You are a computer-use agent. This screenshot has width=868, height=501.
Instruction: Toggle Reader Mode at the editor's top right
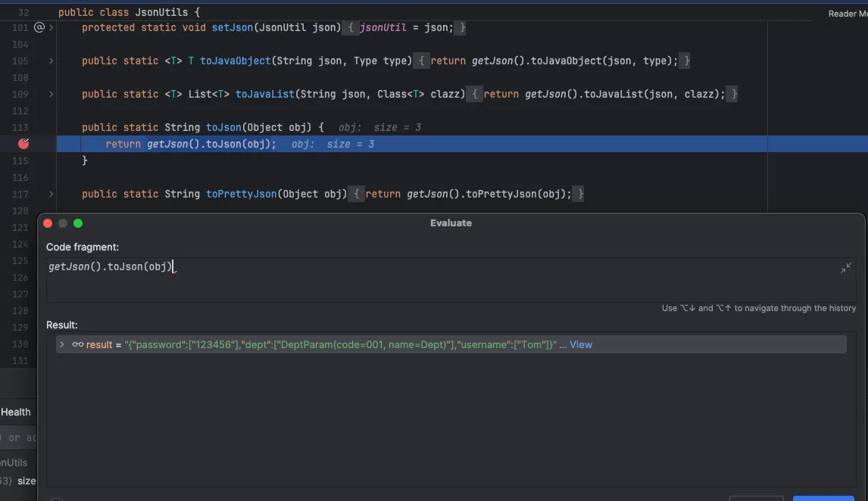(848, 14)
